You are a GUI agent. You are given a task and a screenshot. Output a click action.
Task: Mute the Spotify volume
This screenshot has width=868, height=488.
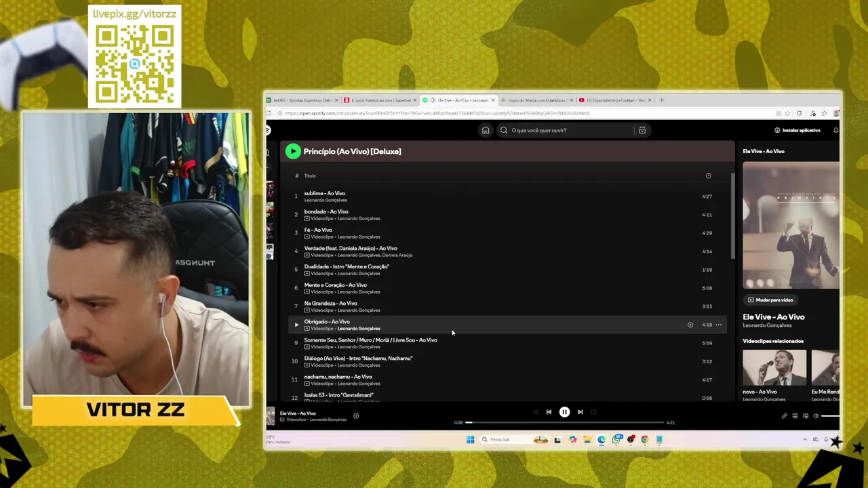click(816, 416)
